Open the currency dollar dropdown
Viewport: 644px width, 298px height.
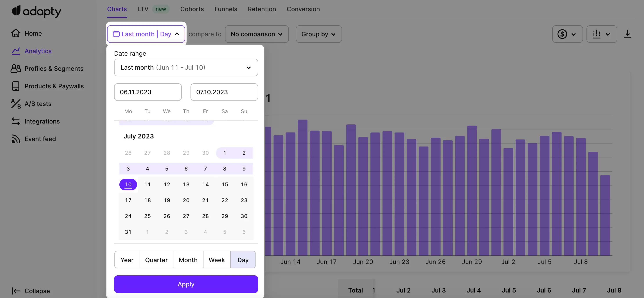pyautogui.click(x=567, y=34)
